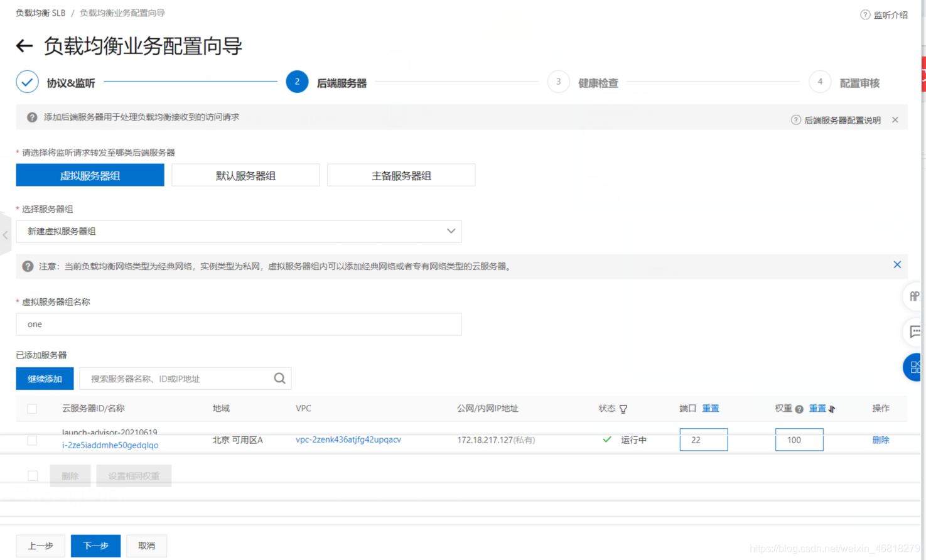Click 删除 link in the server row
926x560 pixels.
tap(881, 440)
